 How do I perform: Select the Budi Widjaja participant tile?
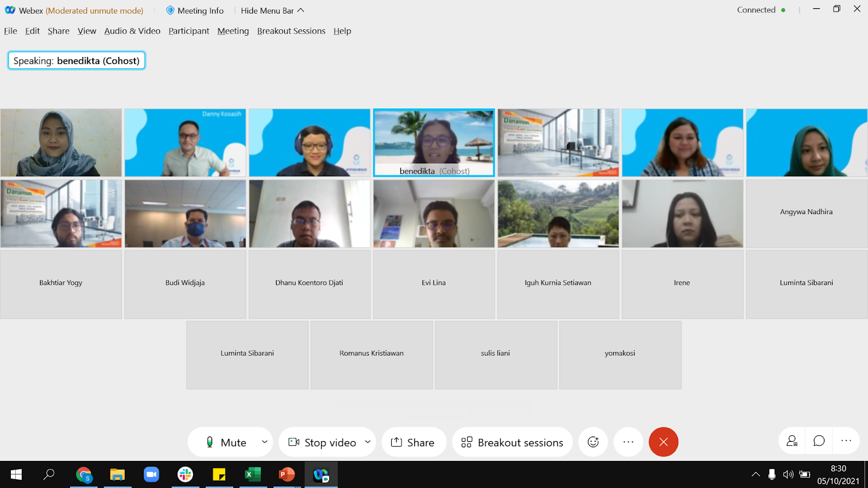(185, 284)
